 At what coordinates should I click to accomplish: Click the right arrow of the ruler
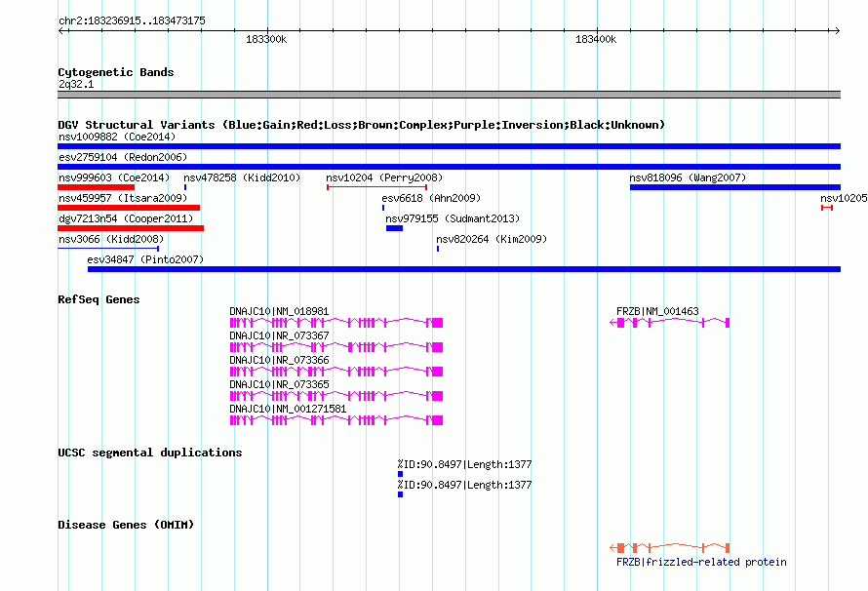(837, 30)
